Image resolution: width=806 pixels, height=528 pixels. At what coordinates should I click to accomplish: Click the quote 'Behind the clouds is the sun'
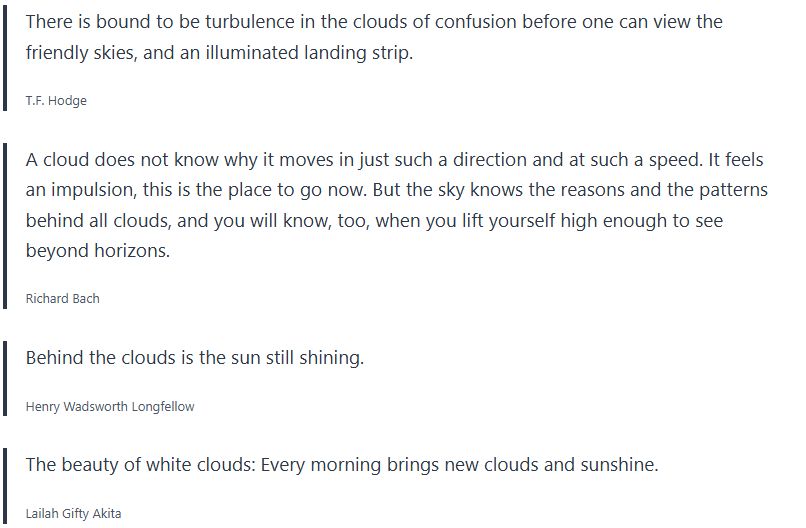click(194, 358)
